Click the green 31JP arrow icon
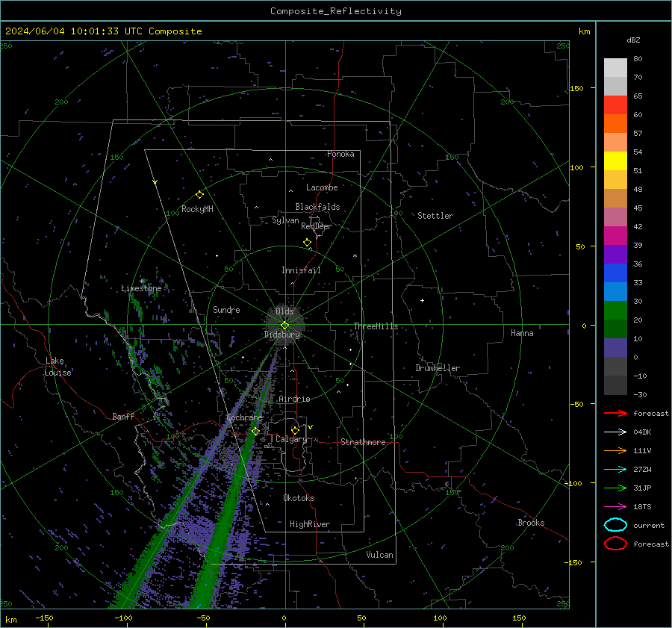 [x=615, y=488]
